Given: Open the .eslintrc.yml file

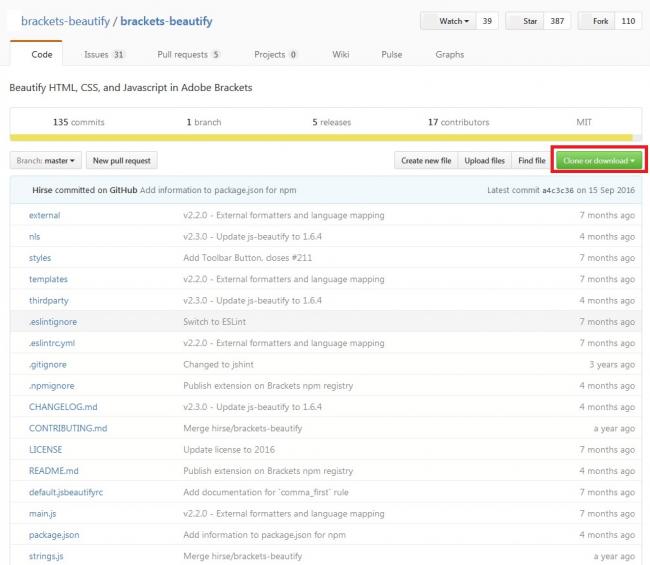Looking at the screenshot, I should point(52,343).
